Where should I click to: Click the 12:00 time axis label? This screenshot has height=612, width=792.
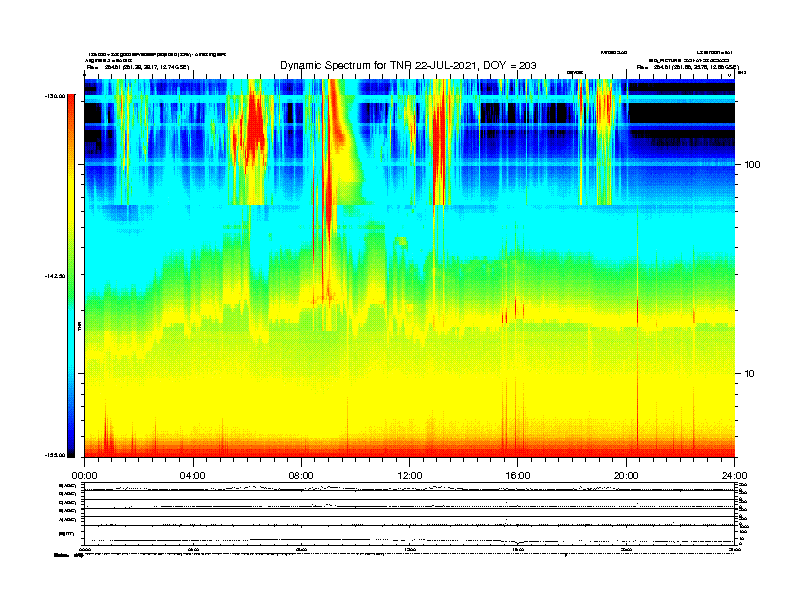coord(410,476)
